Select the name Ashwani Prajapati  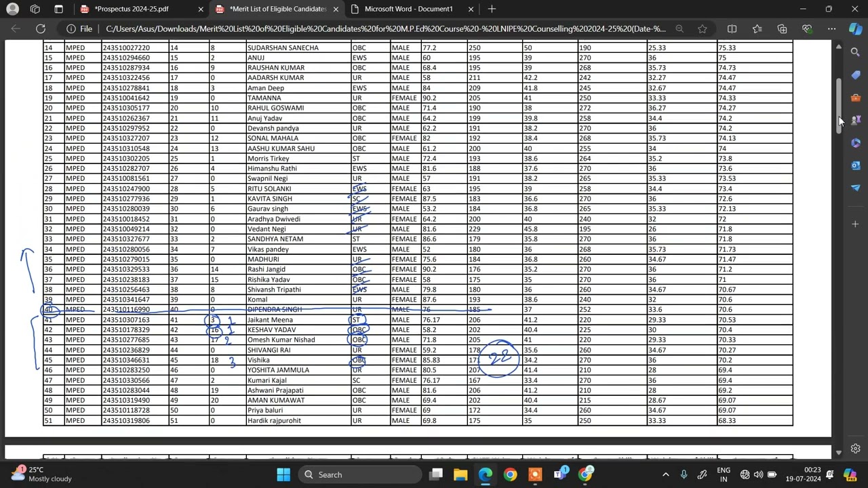tap(275, 390)
